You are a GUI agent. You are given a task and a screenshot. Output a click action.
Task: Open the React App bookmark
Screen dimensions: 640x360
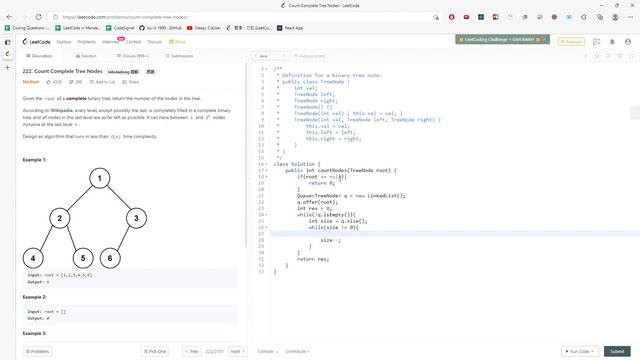click(x=290, y=28)
